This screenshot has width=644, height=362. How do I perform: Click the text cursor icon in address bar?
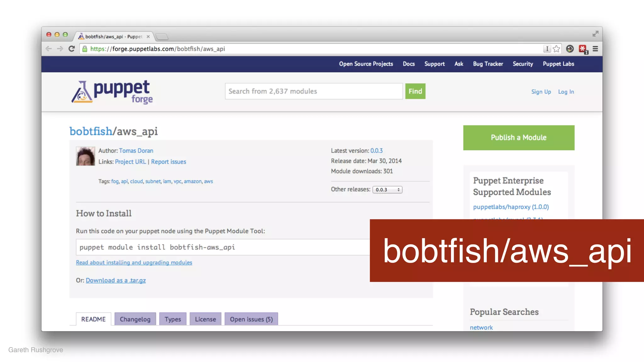point(547,49)
